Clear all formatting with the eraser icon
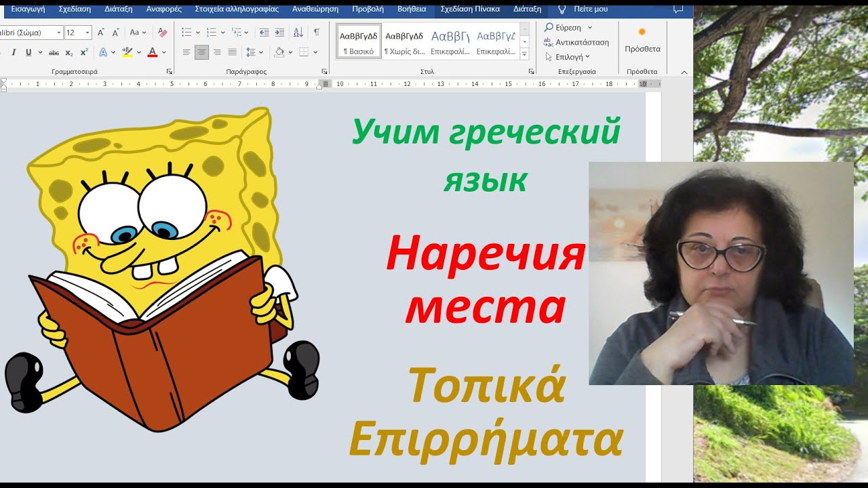Screen dimensions: 868x488 pyautogui.click(x=162, y=33)
